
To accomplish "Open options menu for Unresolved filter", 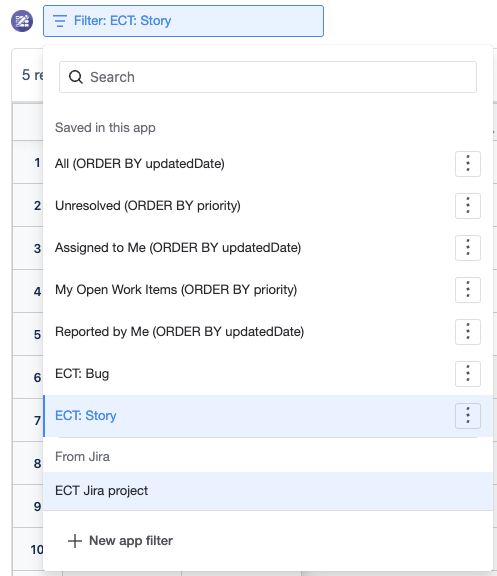I will click(468, 206).
